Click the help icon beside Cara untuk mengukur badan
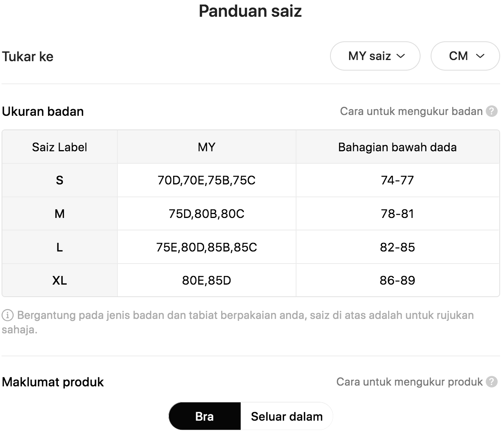The height and width of the screenshot is (439, 504). coord(492,112)
